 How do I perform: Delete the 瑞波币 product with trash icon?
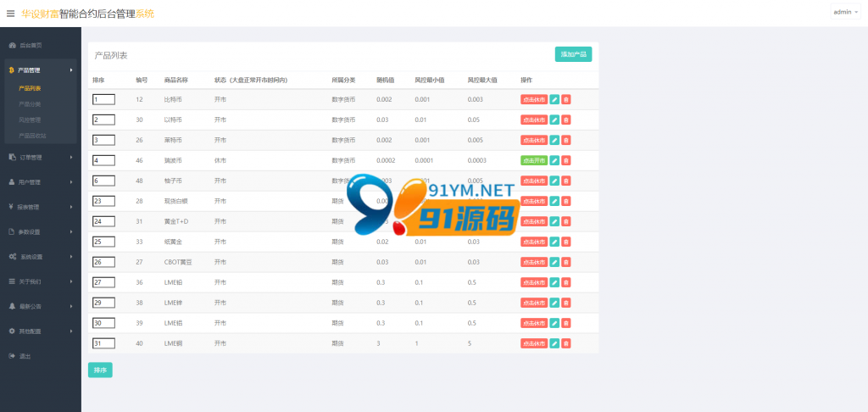[x=565, y=160]
